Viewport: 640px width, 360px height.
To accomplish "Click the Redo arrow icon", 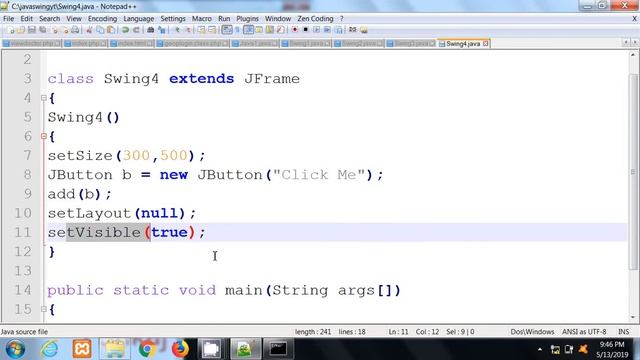I will [x=136, y=30].
